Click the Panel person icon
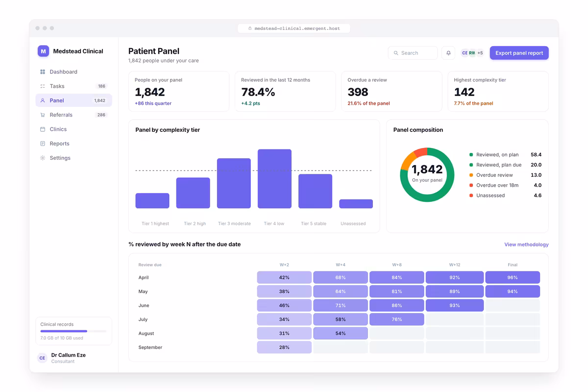Viewport: 588px width, 392px height. click(x=43, y=100)
